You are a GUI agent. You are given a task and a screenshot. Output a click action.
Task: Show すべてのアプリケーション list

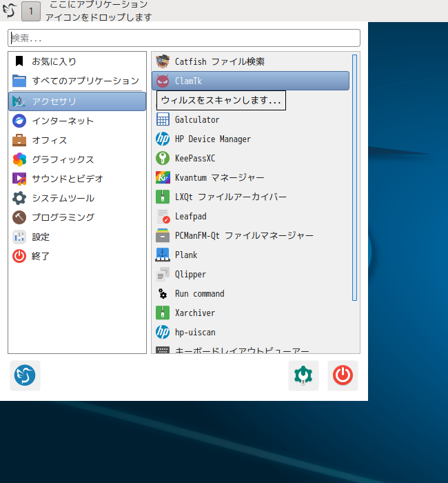click(77, 81)
